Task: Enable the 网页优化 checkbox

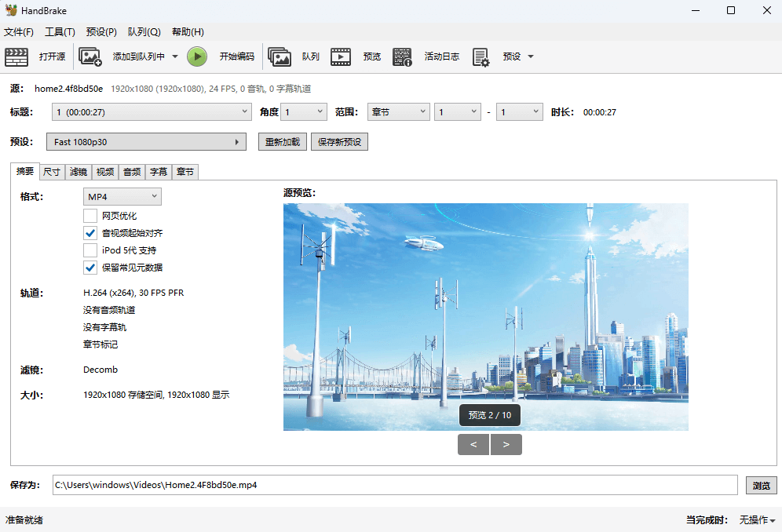Action: click(90, 216)
